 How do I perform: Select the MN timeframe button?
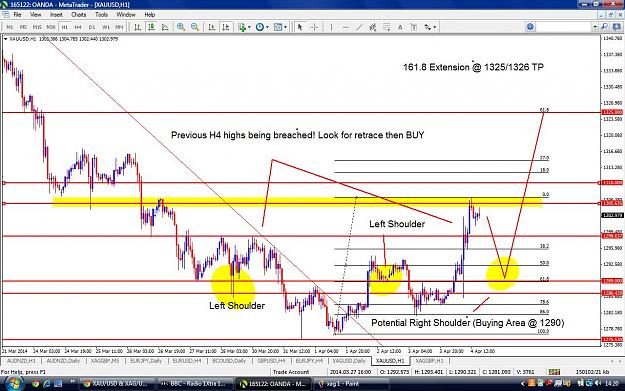click(x=119, y=27)
